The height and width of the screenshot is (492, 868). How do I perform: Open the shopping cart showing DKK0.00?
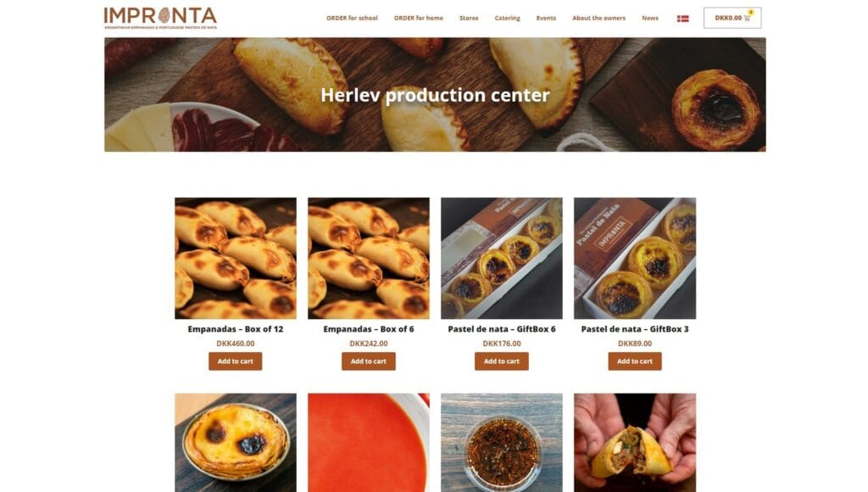[732, 18]
